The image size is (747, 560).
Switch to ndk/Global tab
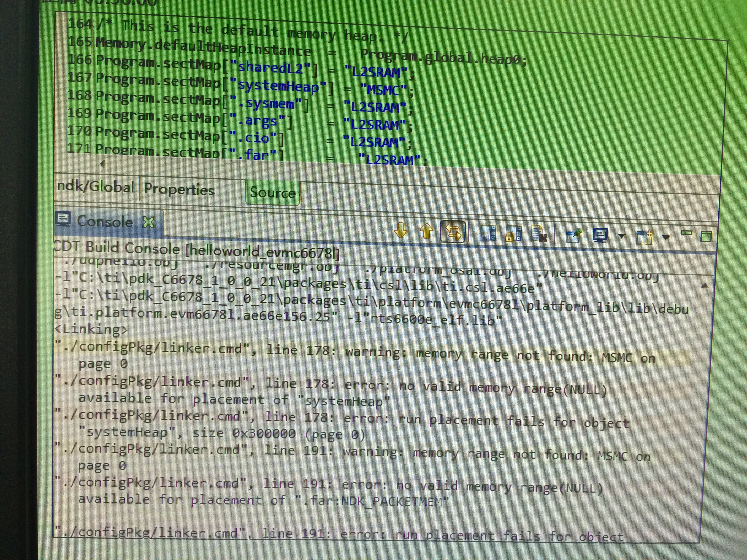pos(96,187)
